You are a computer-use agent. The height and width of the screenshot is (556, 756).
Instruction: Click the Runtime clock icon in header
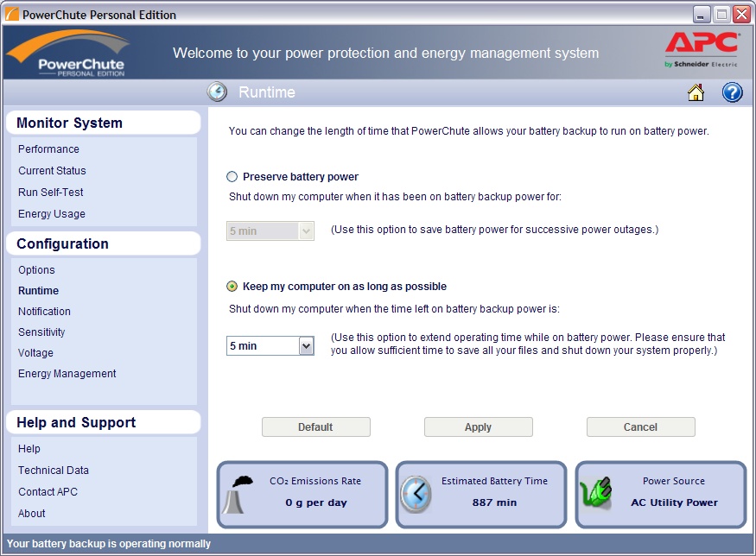tap(217, 92)
